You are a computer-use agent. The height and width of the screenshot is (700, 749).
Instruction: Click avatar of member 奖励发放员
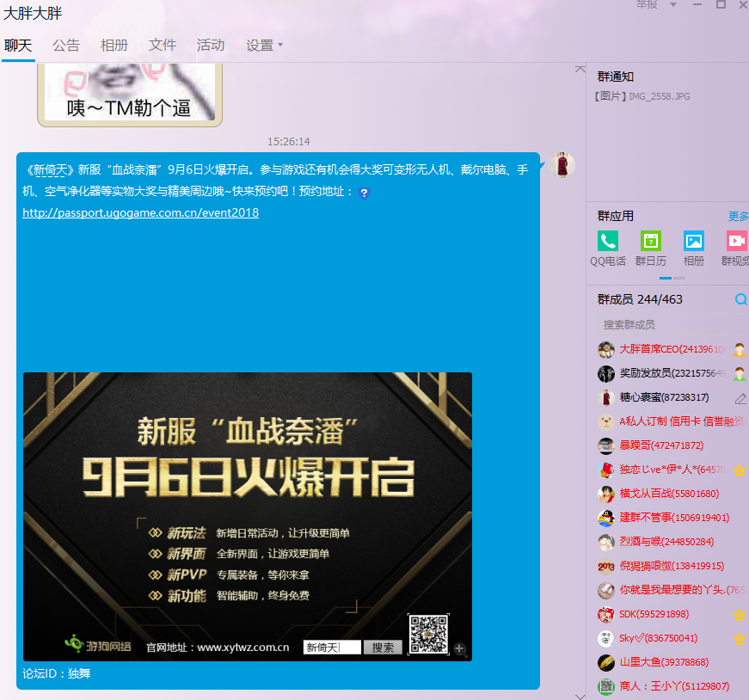pyautogui.click(x=606, y=373)
